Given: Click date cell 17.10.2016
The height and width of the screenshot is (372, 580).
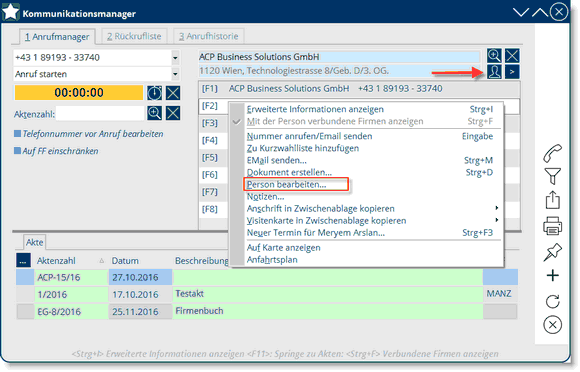Looking at the screenshot, I should [x=140, y=294].
